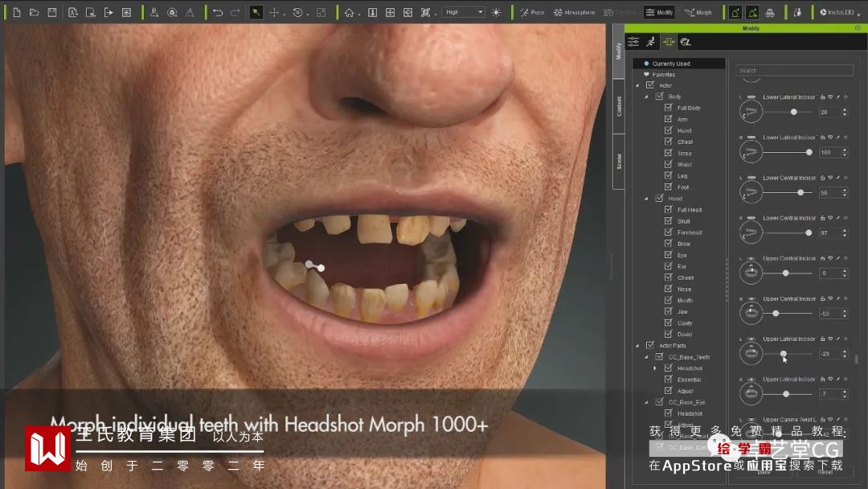Click the Morph toolbar button

coord(698,12)
